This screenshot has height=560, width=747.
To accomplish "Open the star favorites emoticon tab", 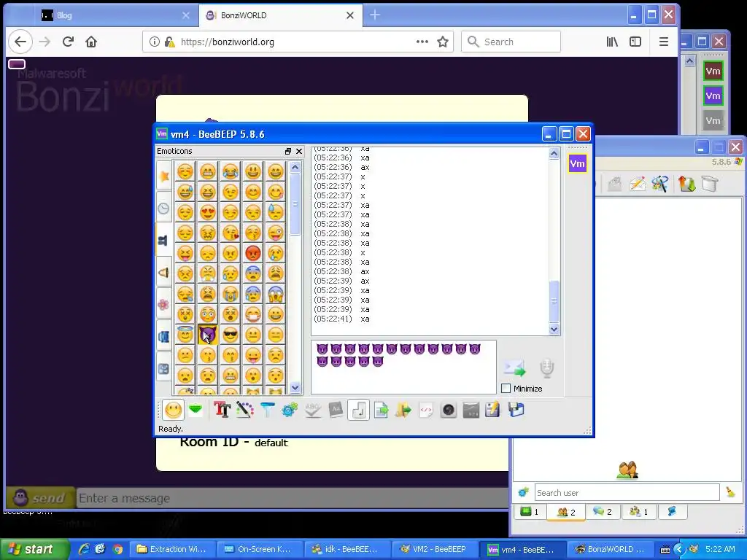I will tap(164, 176).
